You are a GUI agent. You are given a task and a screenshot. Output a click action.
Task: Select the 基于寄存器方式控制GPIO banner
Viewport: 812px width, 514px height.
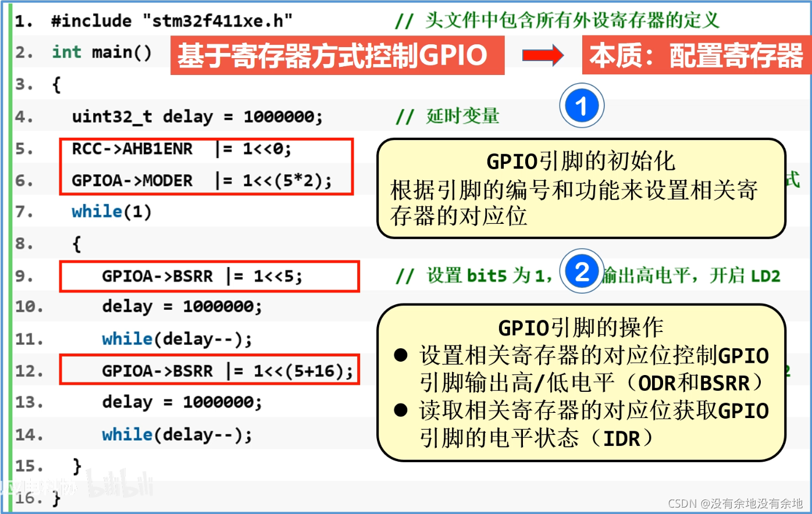click(337, 56)
